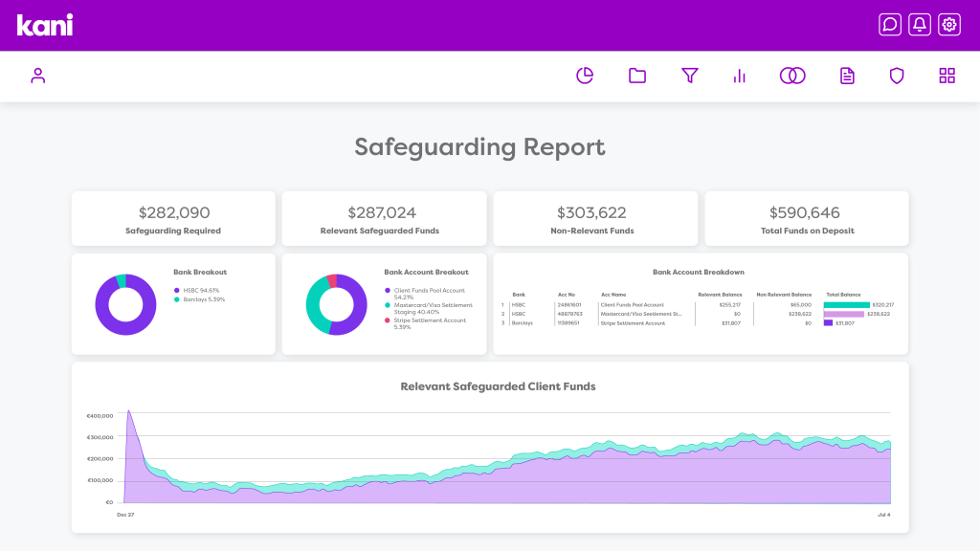This screenshot has height=551, width=980.
Task: Click the shield safeguarding icon
Action: 897,76
